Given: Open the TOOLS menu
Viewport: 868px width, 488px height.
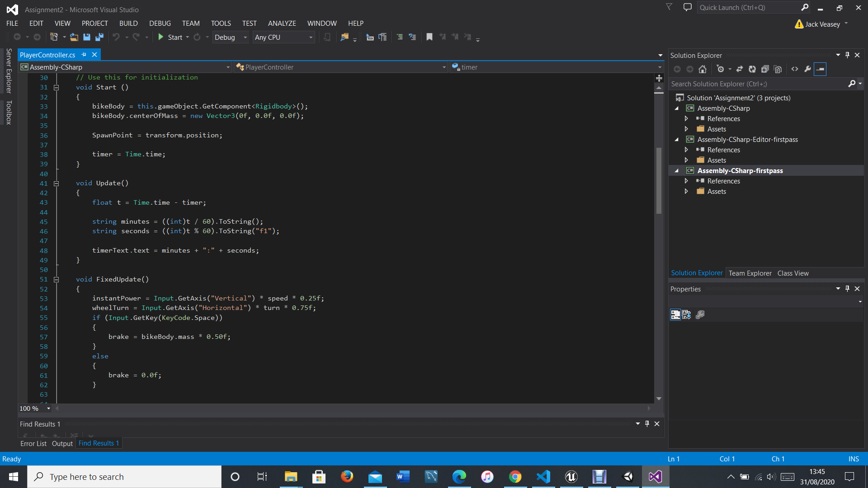Looking at the screenshot, I should coord(221,23).
